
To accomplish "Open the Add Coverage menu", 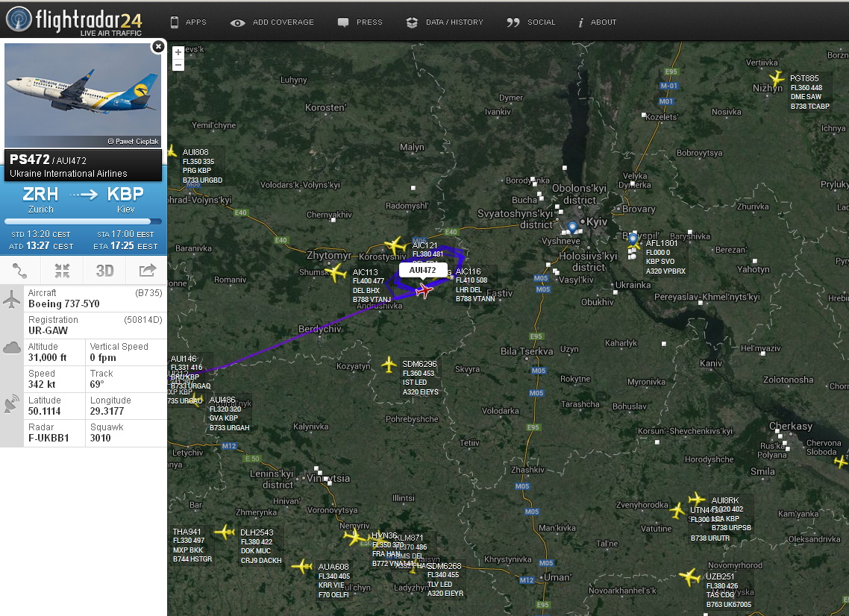I will click(272, 22).
